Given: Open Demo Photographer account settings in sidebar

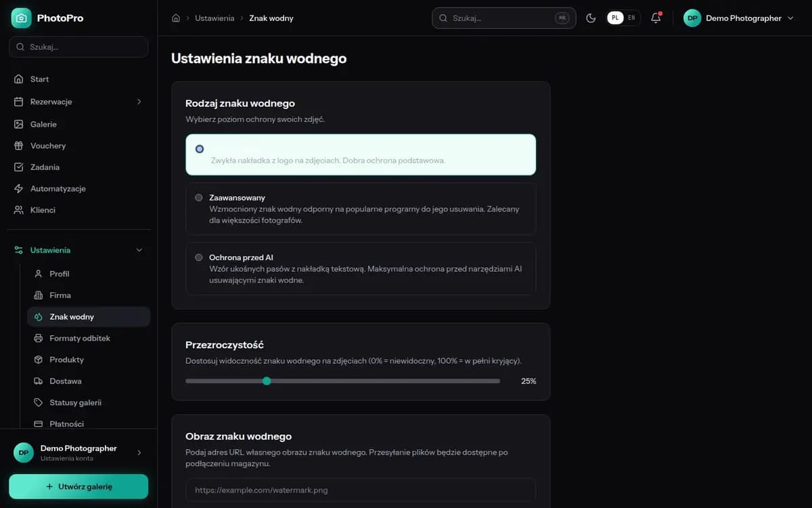Looking at the screenshot, I should 78,452.
